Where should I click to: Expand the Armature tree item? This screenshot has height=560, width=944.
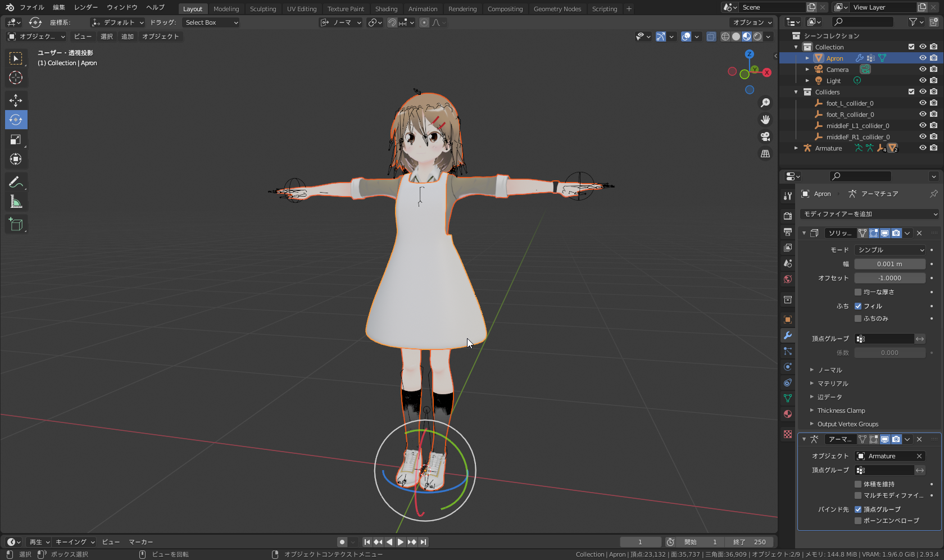[x=796, y=148]
